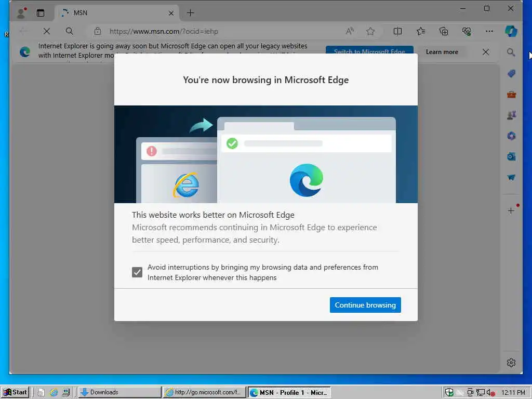The width and height of the screenshot is (532, 399).
Task: Stop loading the page
Action: click(x=47, y=31)
